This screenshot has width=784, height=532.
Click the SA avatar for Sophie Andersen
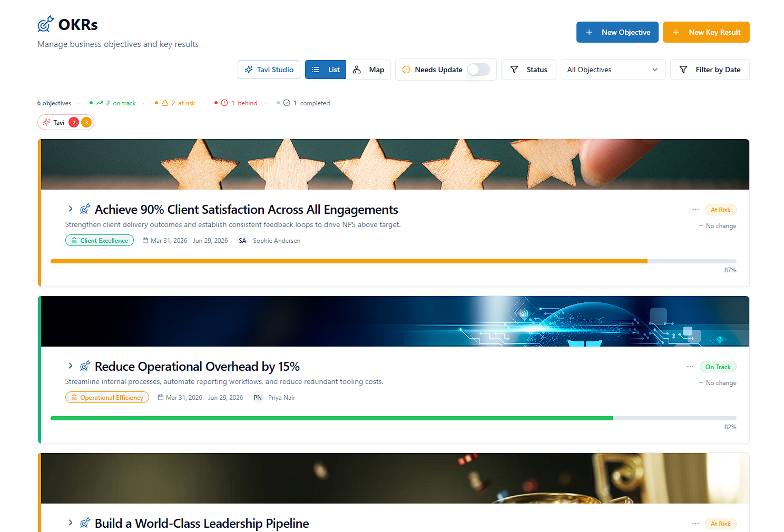tap(242, 240)
